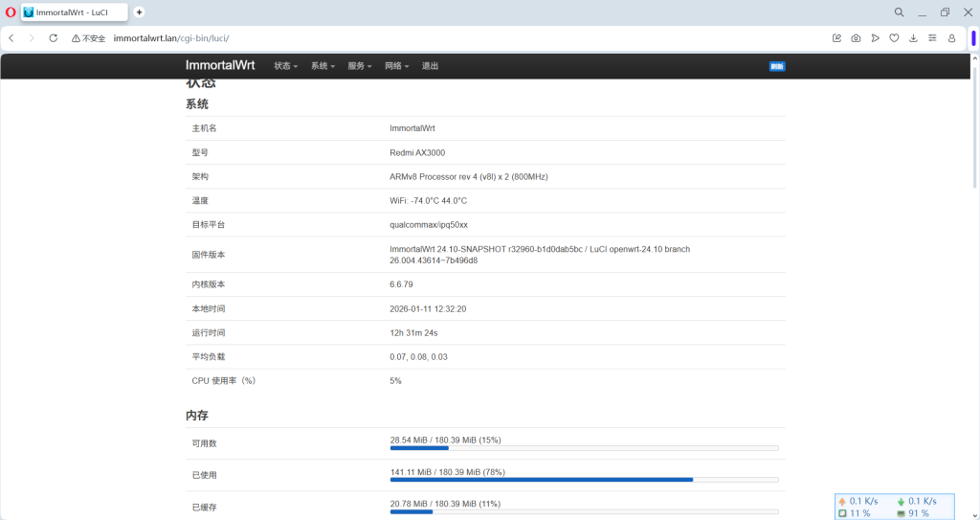
Task: Select the ImmortalWrt - LuCI tab
Action: pos(73,12)
